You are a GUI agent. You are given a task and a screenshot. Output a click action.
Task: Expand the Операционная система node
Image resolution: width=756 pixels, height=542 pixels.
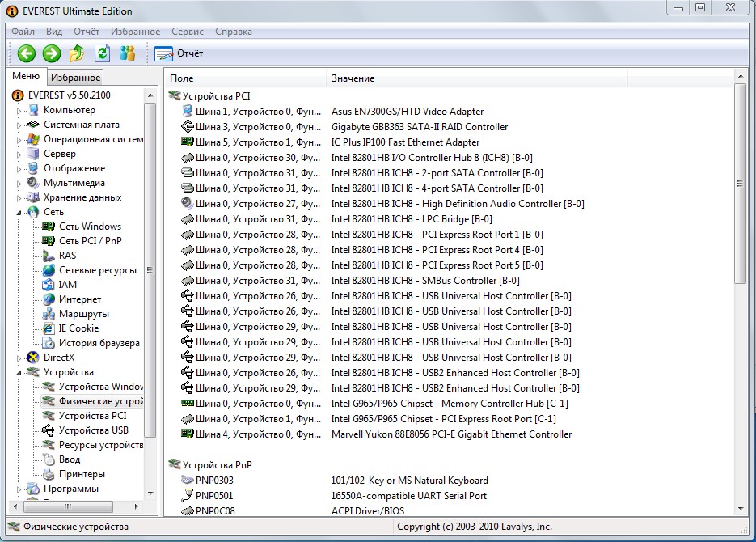19,140
